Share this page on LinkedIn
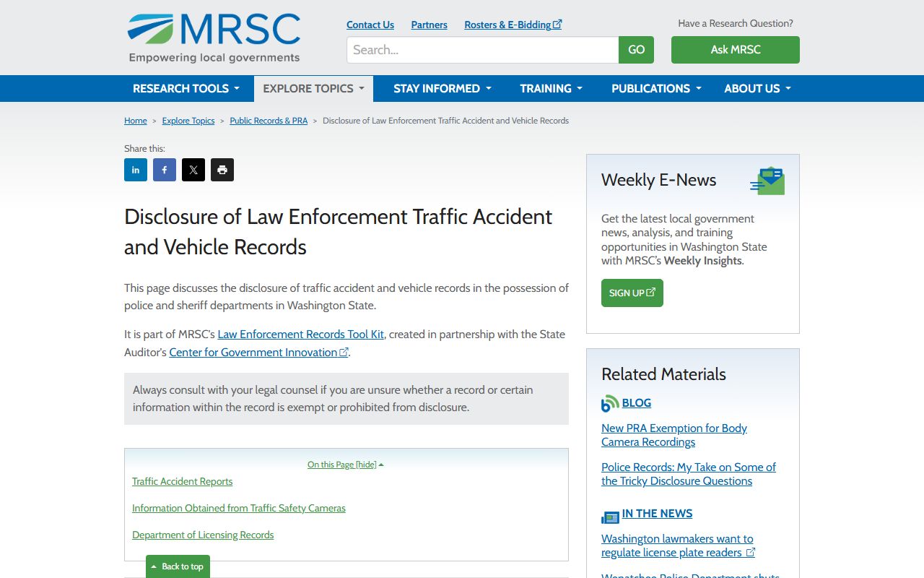The image size is (924, 578). click(x=136, y=170)
